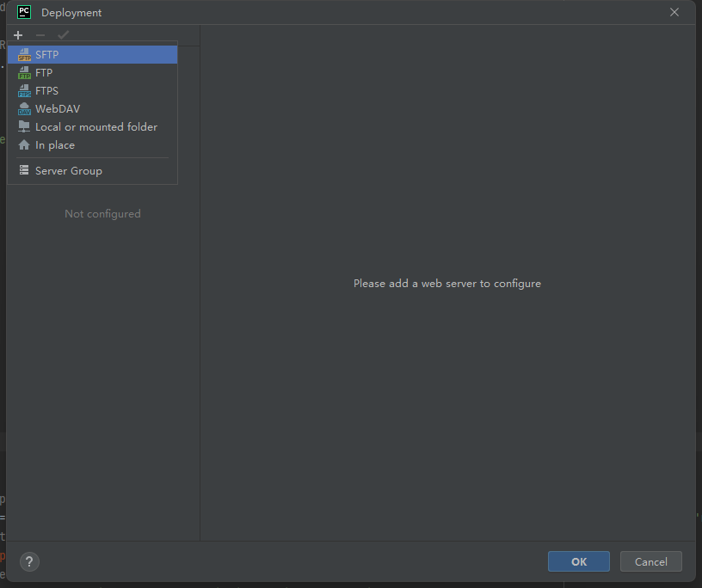Click the blue FTPS server icon

(x=24, y=91)
